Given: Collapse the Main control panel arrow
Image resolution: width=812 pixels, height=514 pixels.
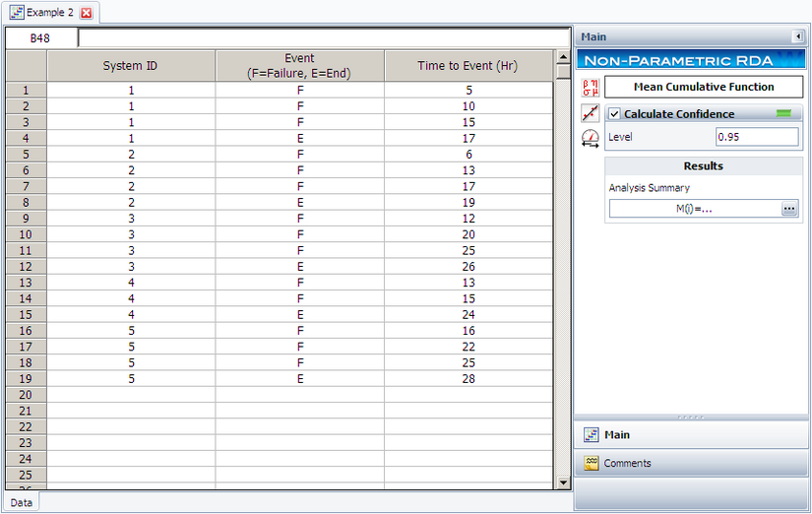Looking at the screenshot, I should click(x=797, y=37).
